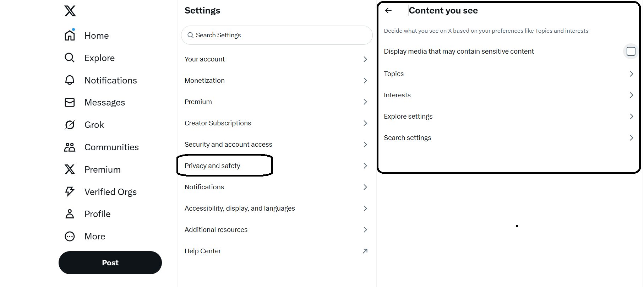
Task: Open Accessibility, display, and languages
Action: pos(240,208)
